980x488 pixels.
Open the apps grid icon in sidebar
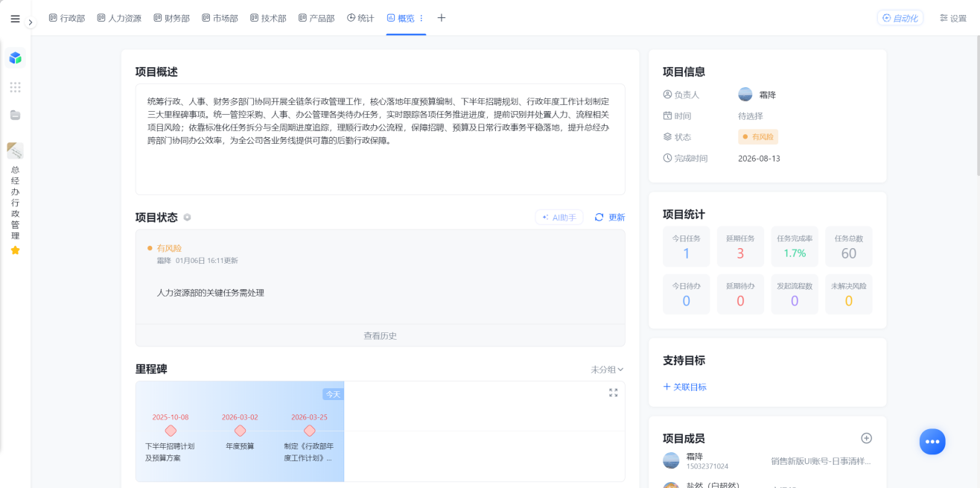(x=16, y=87)
